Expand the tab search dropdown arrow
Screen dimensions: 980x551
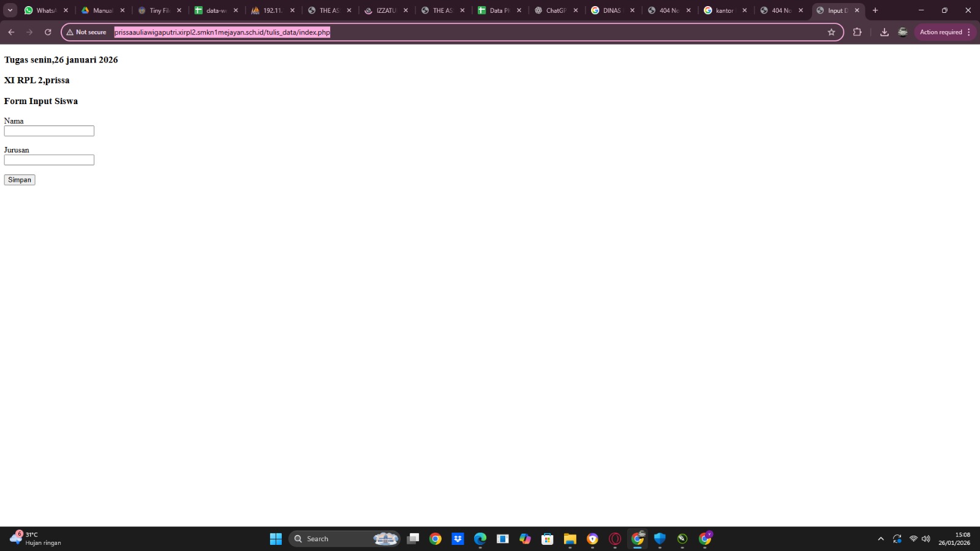click(x=10, y=10)
